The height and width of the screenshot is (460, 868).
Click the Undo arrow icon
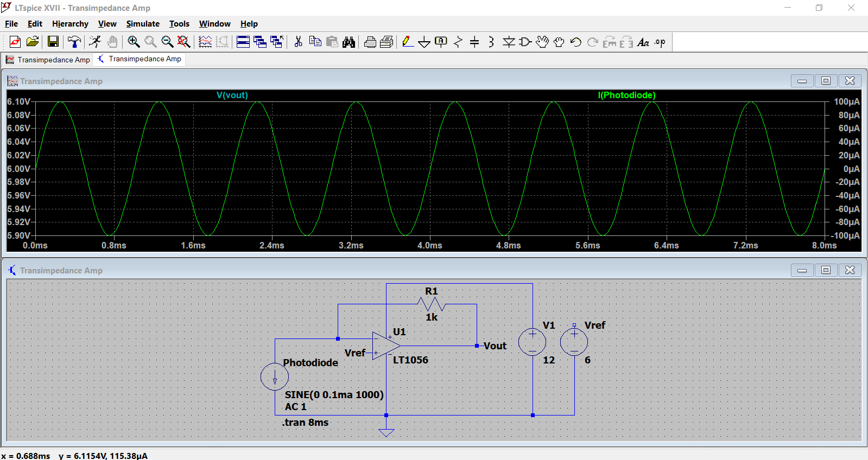[x=576, y=42]
